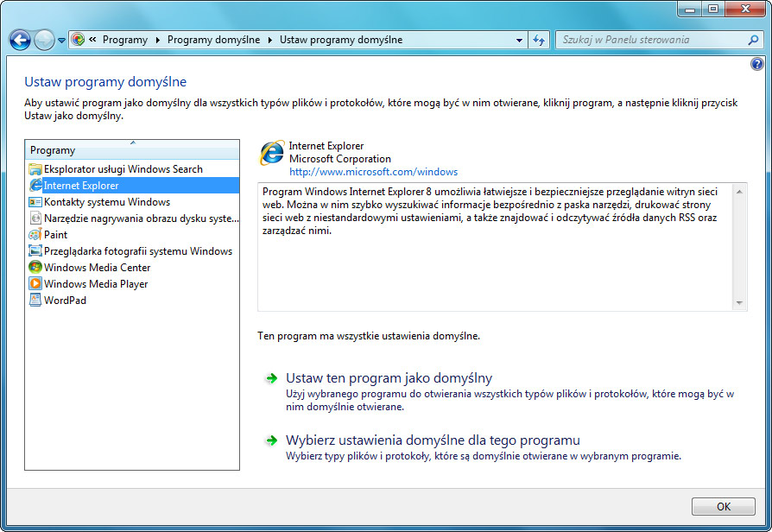Sort list by the Programy column header
Image resolution: width=772 pixels, height=532 pixels.
pyautogui.click(x=132, y=149)
